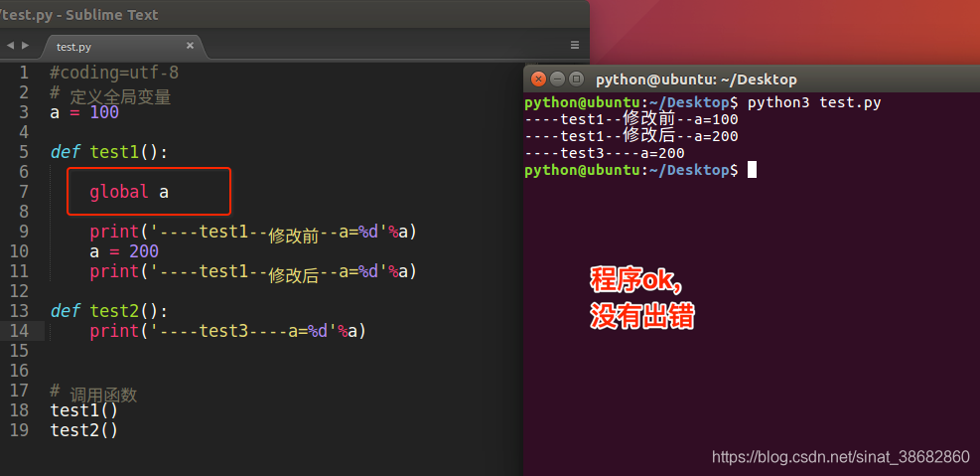Click line number 1 in the gutter

pyautogui.click(x=23, y=74)
